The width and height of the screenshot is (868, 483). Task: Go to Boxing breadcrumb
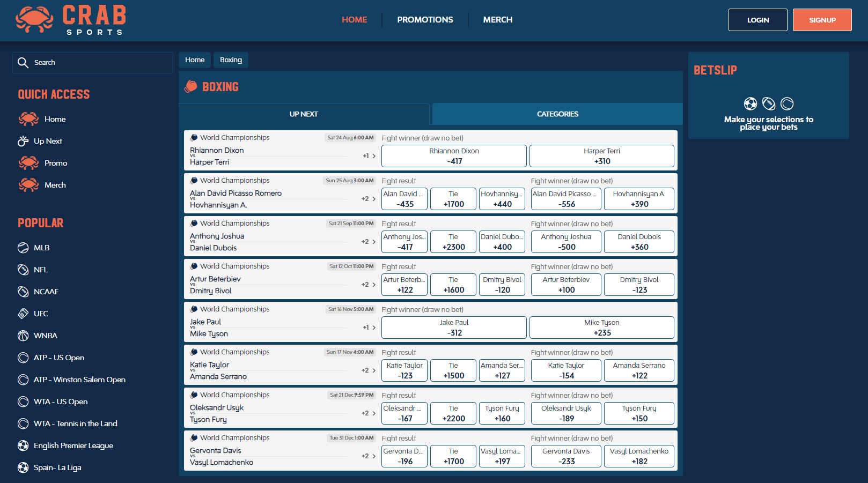(x=231, y=60)
